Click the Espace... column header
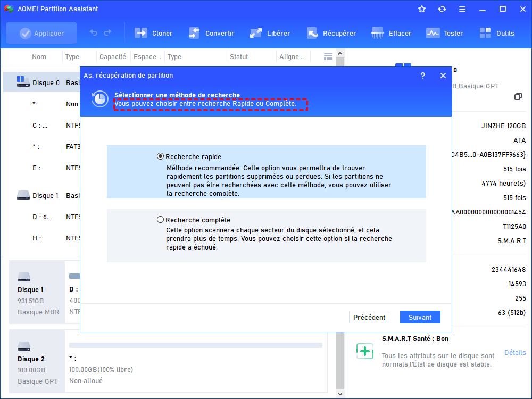Screen dimensions: 532x399 (x=147, y=57)
